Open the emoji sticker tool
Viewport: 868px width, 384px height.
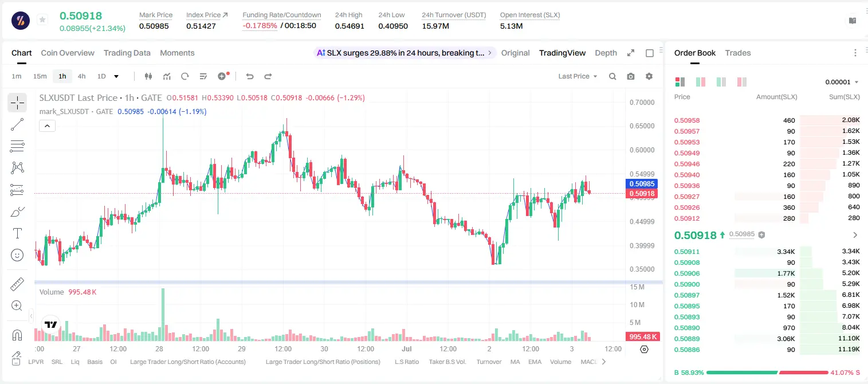[17, 255]
